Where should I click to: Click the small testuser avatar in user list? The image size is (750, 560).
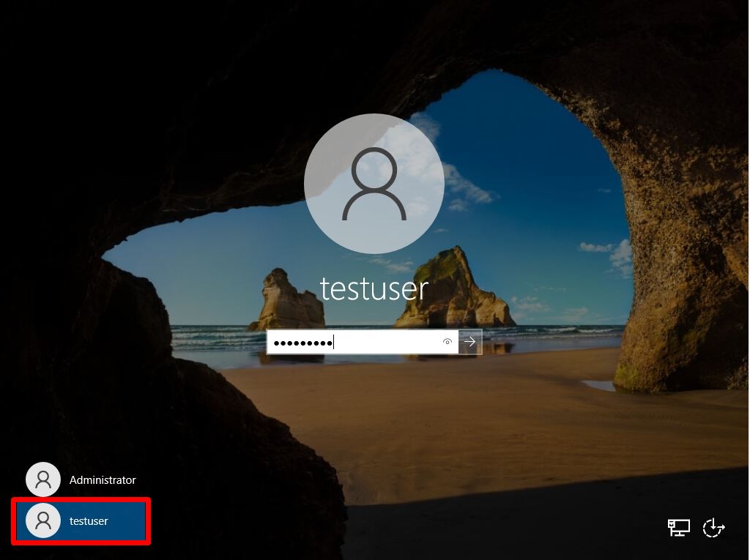43,520
